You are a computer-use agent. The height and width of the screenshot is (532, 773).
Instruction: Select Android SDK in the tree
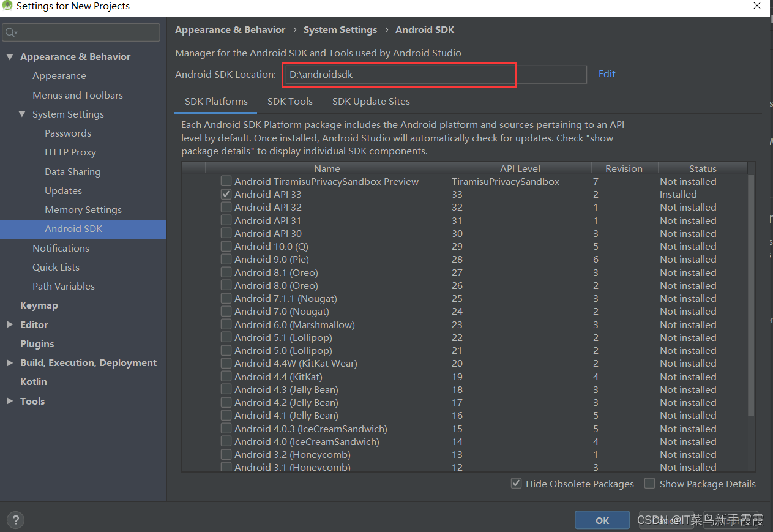tap(83, 229)
